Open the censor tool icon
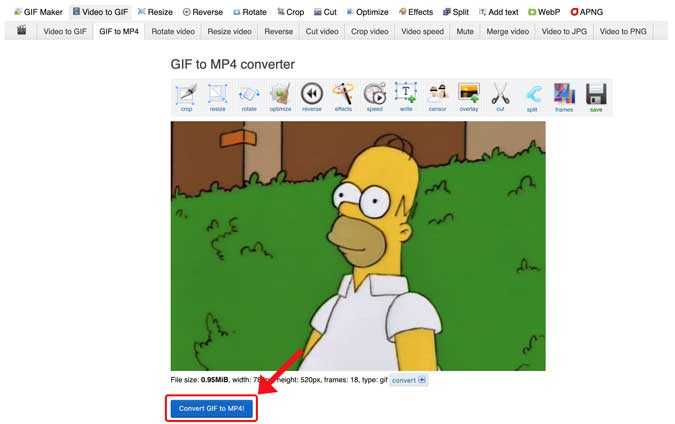675x424 pixels. [437, 97]
